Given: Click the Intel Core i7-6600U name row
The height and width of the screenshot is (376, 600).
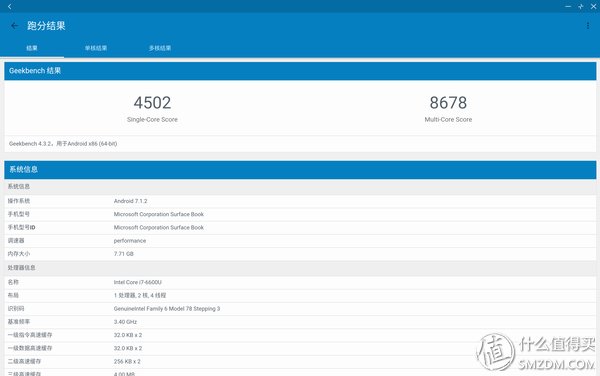Looking at the screenshot, I should (300, 282).
